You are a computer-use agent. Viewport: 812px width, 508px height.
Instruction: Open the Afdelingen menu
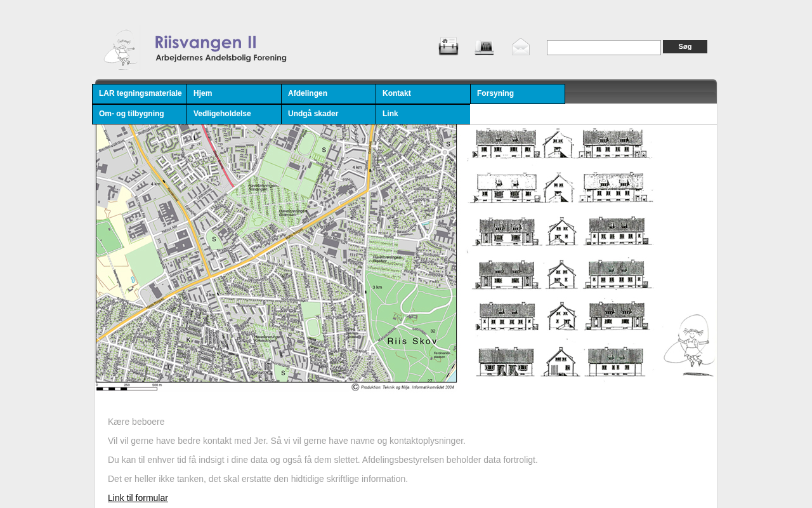point(328,94)
